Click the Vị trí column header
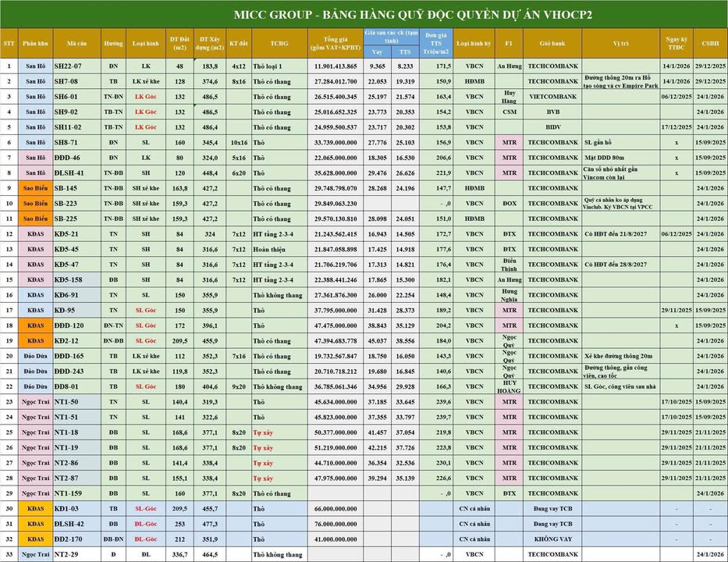The height and width of the screenshot is (562, 728). [620, 44]
